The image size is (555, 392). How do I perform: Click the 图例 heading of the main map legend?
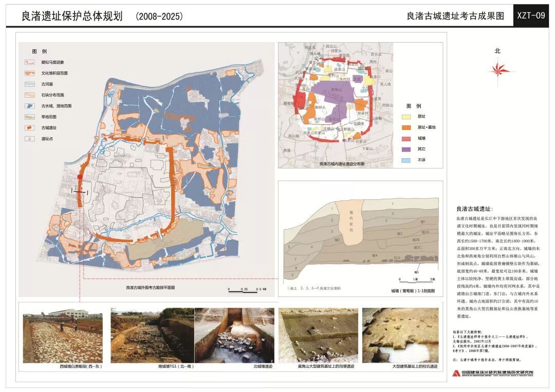[39, 51]
